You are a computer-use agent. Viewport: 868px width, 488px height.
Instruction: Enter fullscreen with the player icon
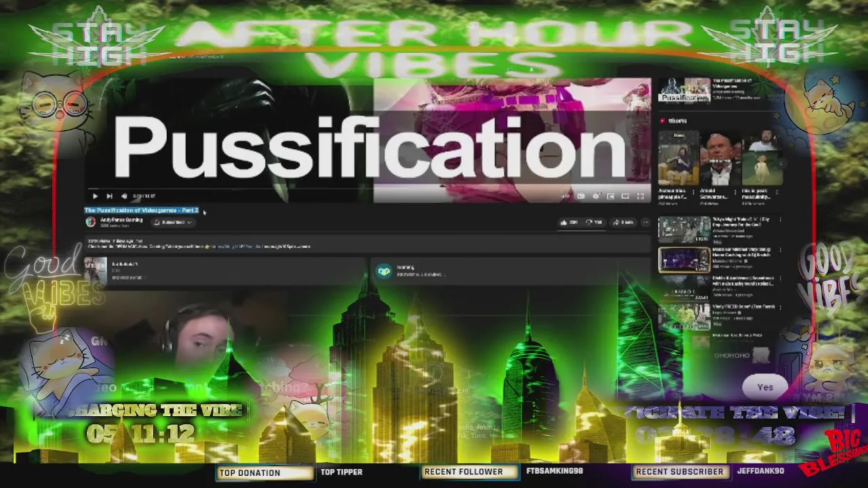coord(640,197)
